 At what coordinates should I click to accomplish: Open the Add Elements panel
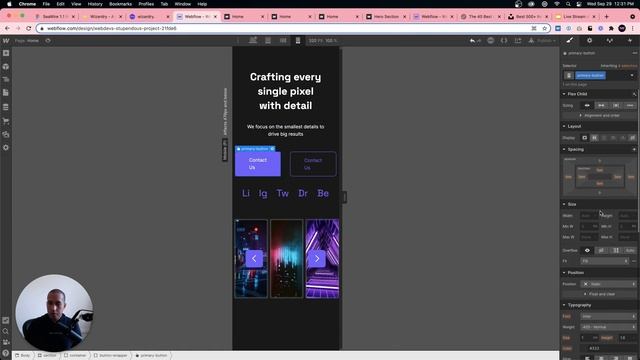pyautogui.click(x=6, y=53)
